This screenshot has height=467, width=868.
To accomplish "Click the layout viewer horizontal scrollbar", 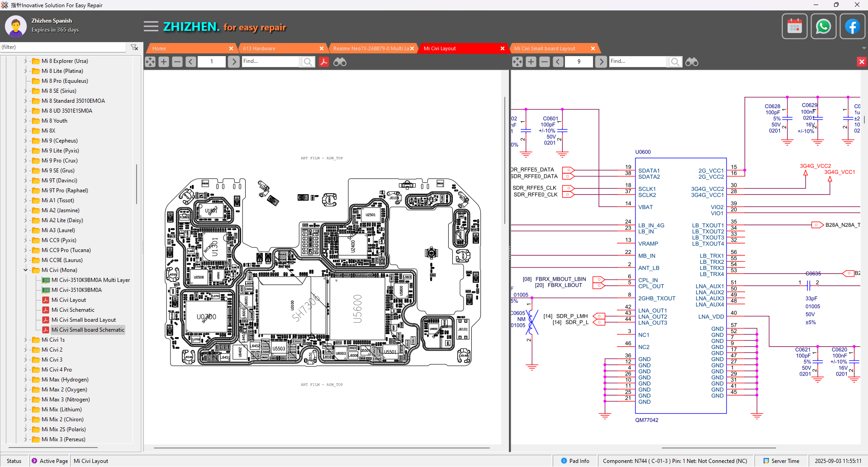I will pos(322,448).
